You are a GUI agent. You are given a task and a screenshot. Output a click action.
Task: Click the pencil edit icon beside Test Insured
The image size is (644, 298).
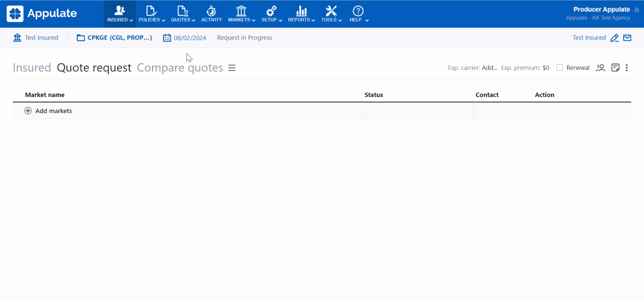click(614, 38)
